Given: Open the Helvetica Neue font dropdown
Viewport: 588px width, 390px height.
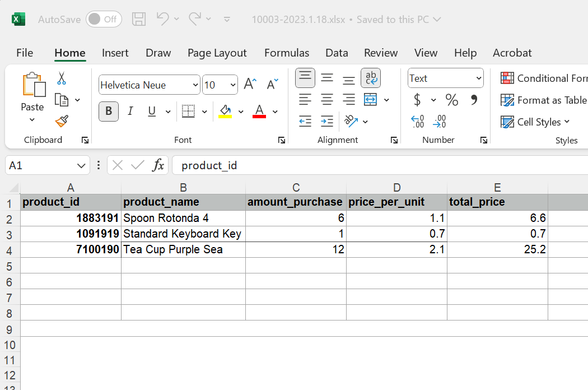Looking at the screenshot, I should [195, 85].
